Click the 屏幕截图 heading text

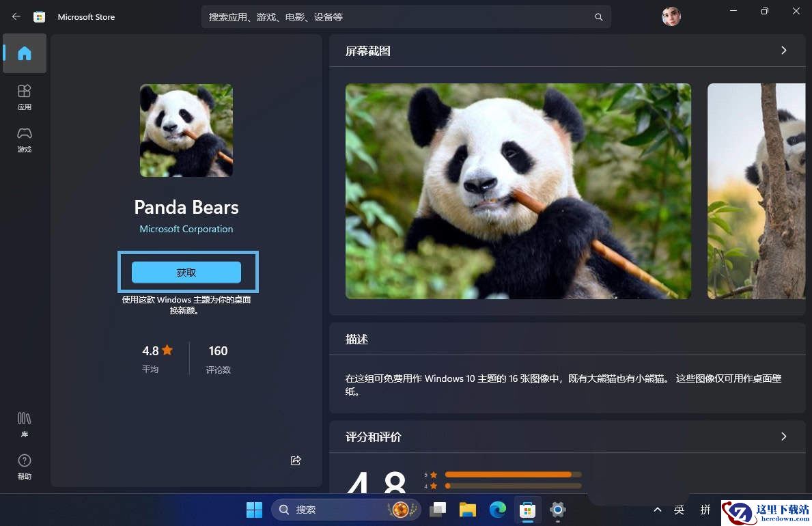coord(368,51)
